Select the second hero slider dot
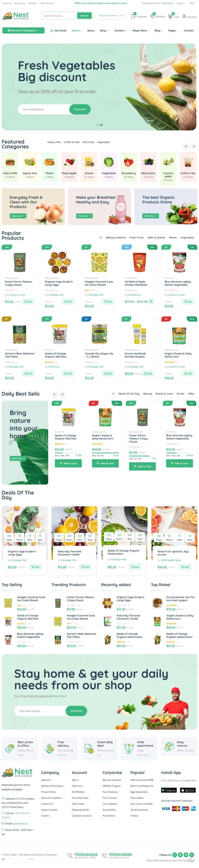199x868 pixels. point(101,125)
